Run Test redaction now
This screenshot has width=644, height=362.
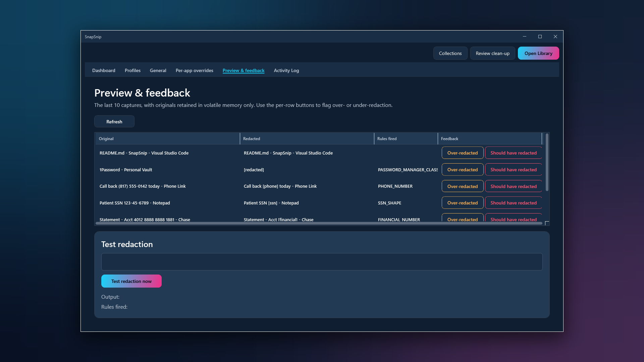[131, 281]
